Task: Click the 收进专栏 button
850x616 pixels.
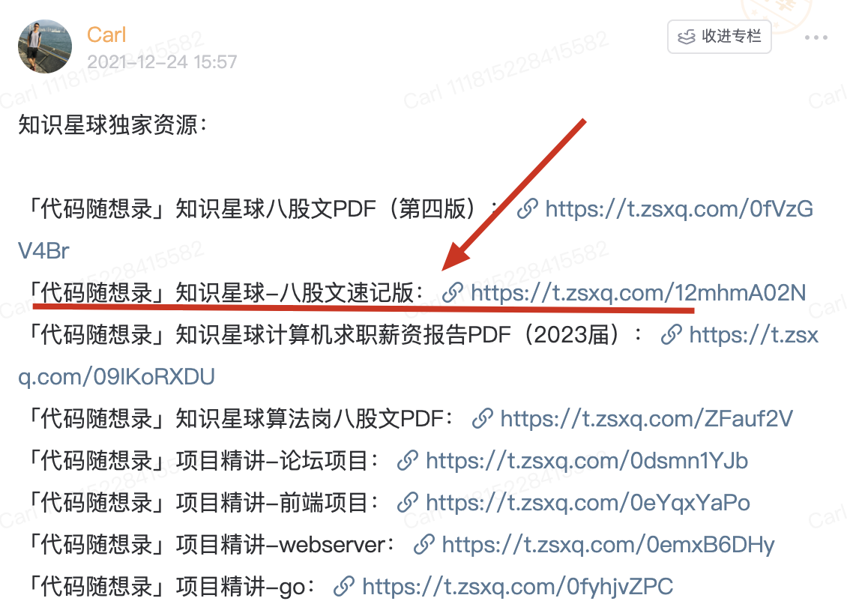Action: 720,36
